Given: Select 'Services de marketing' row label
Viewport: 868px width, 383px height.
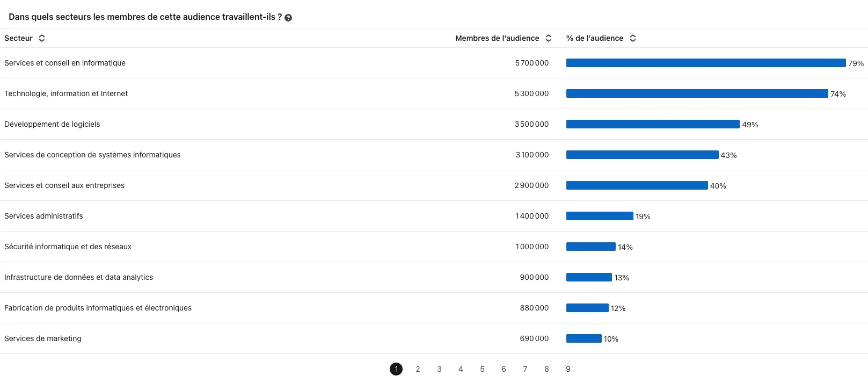Looking at the screenshot, I should 43,338.
